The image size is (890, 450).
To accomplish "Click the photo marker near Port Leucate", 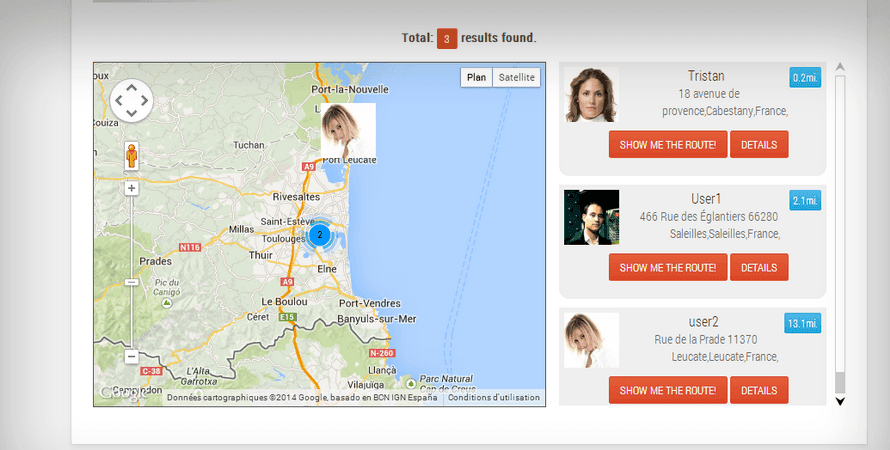I will (348, 130).
